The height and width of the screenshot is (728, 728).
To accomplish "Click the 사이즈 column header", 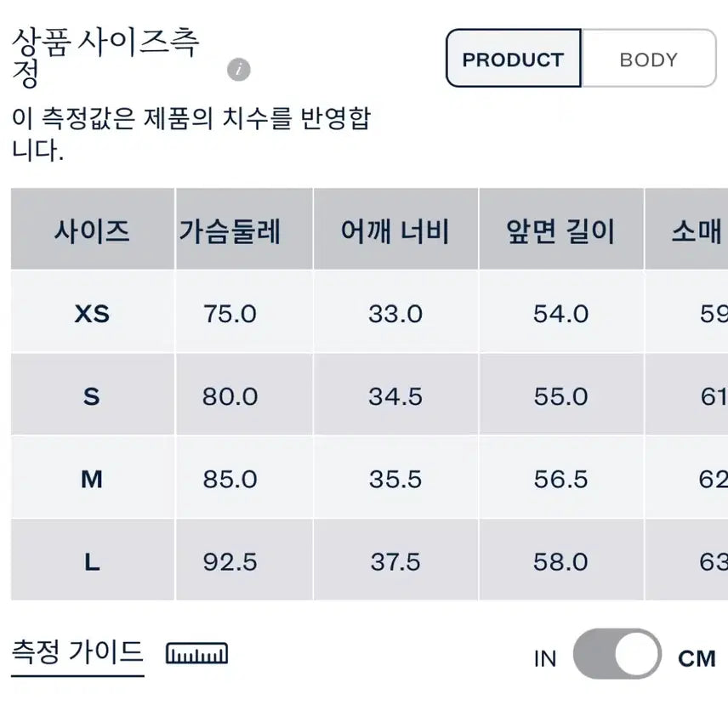I will click(x=92, y=231).
